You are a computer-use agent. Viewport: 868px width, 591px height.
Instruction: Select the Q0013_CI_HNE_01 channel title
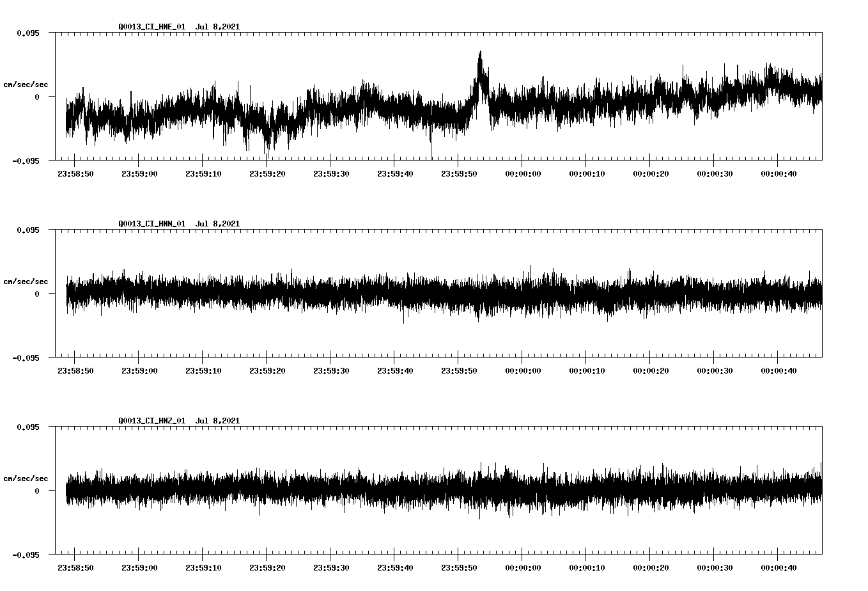[x=153, y=27]
